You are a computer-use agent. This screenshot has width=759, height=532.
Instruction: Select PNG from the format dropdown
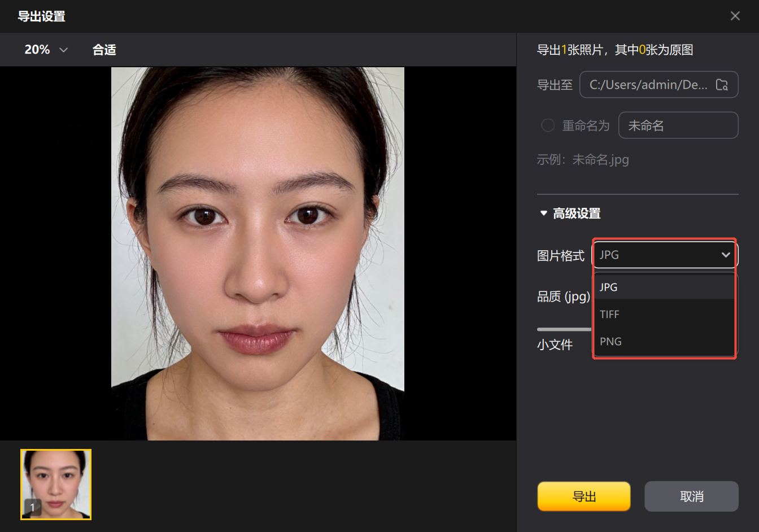[x=611, y=341]
